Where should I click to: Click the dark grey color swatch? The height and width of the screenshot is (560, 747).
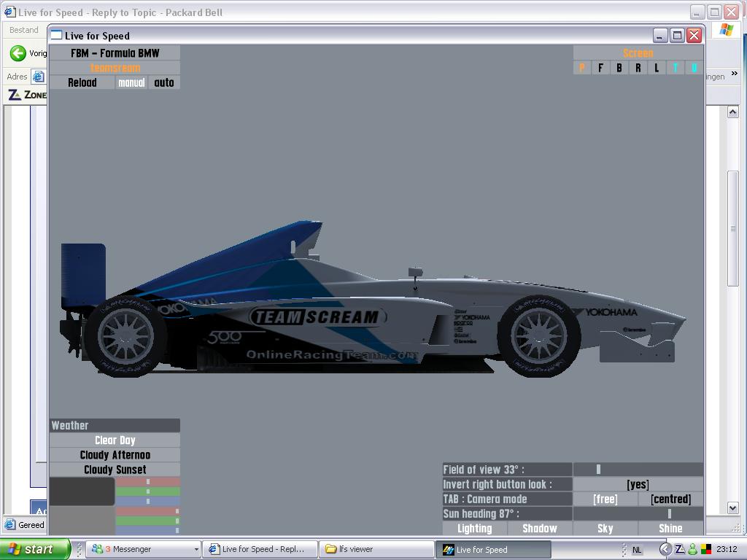82,491
